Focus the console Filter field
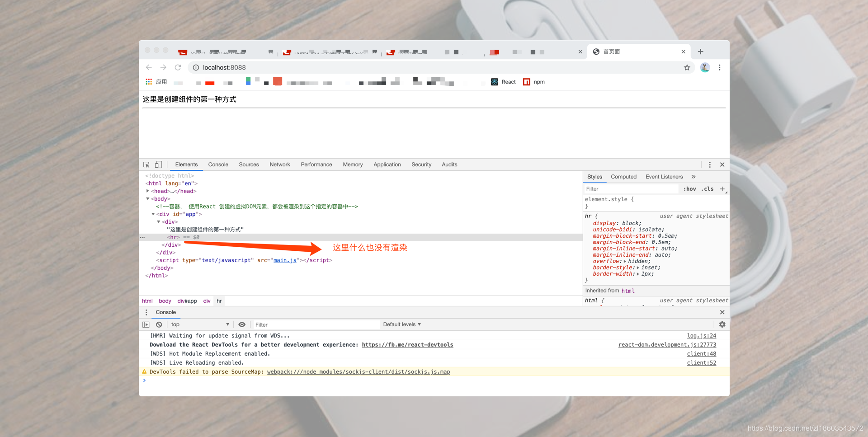Viewport: 868px width, 437px height. 316,324
